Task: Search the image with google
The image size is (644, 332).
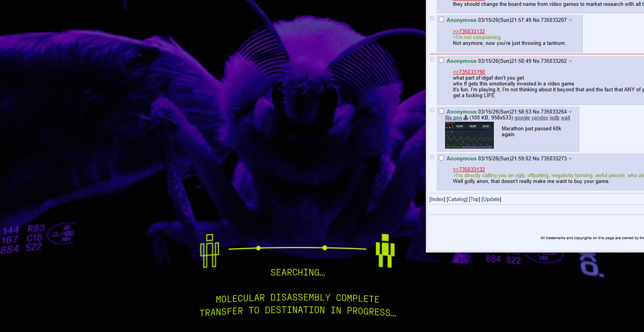Action: (x=522, y=118)
